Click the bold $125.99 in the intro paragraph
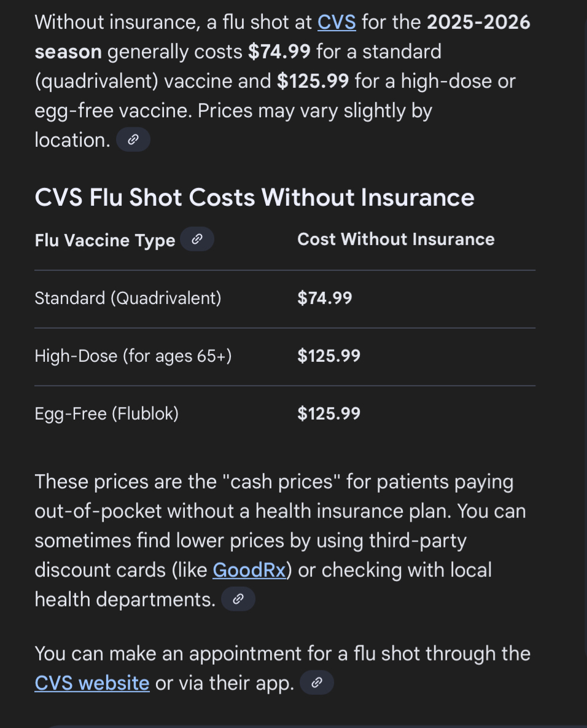The image size is (587, 728). [x=313, y=81]
